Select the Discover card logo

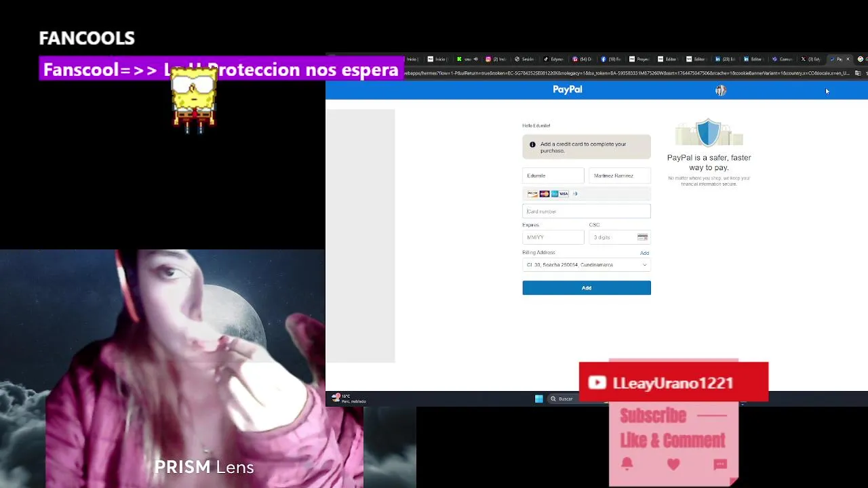click(x=533, y=194)
